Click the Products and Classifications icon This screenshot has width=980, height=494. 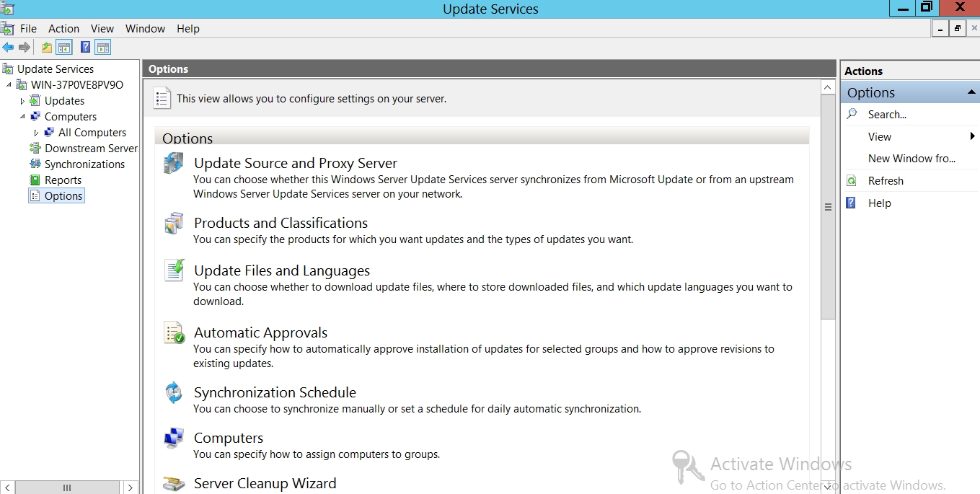tap(174, 224)
